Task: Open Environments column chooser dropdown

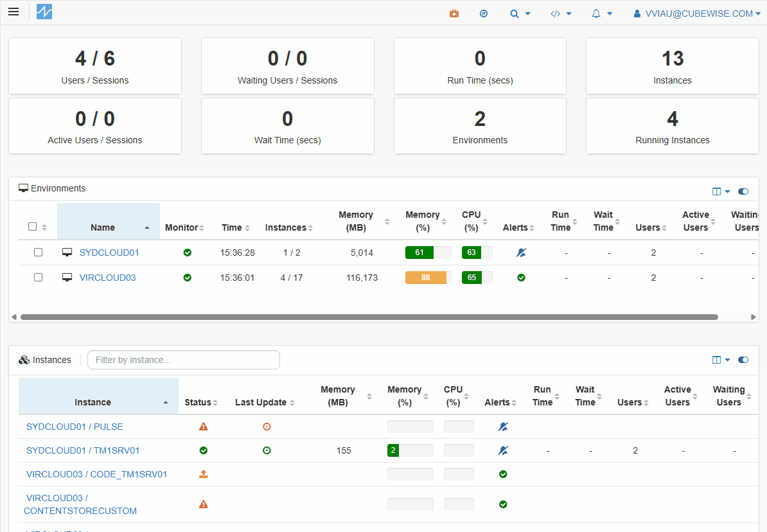Action: pos(721,191)
